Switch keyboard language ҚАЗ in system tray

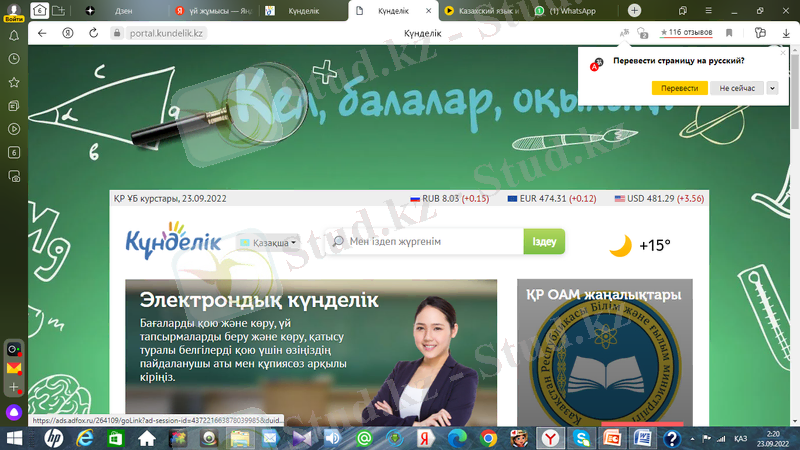741,438
